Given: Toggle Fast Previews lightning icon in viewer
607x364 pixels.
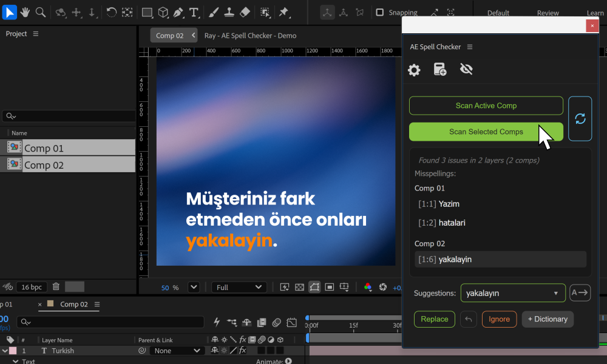Looking at the screenshot, I should (285, 287).
